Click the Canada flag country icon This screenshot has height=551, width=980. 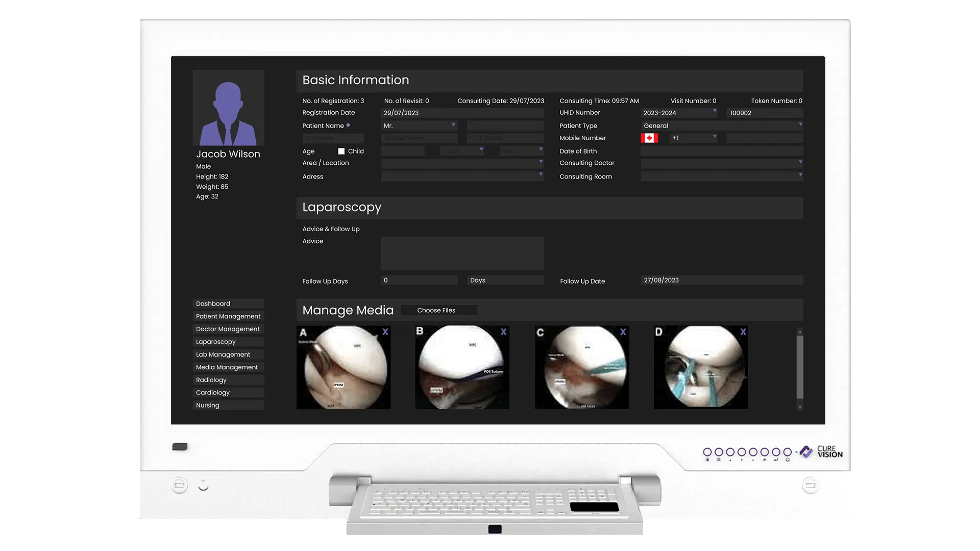pyautogui.click(x=649, y=138)
